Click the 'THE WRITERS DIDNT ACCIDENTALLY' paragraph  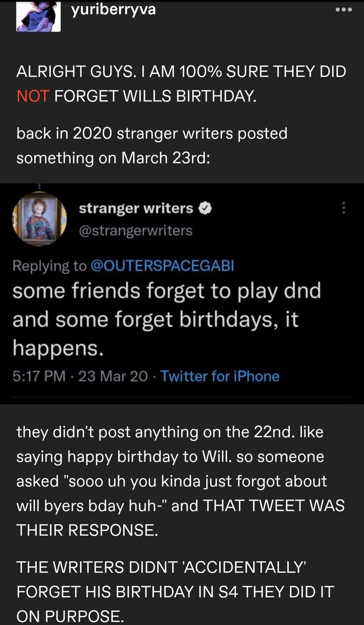pos(175,591)
